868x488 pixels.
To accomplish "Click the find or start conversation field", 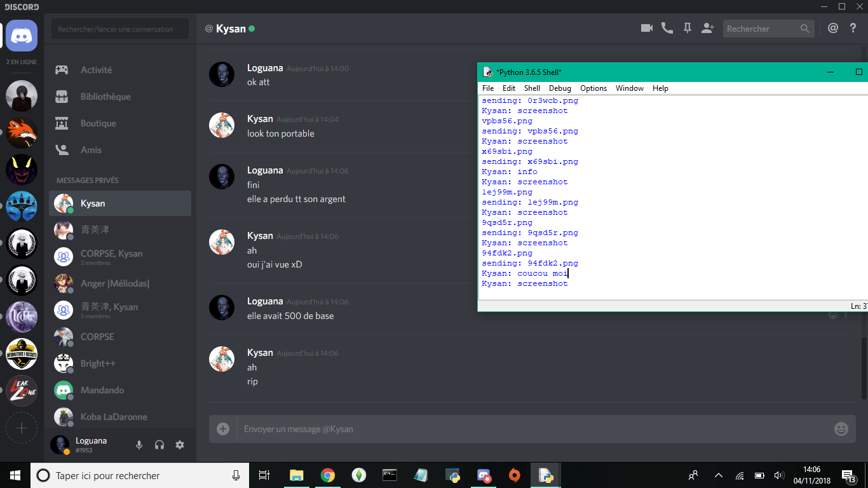I will click(x=120, y=29).
